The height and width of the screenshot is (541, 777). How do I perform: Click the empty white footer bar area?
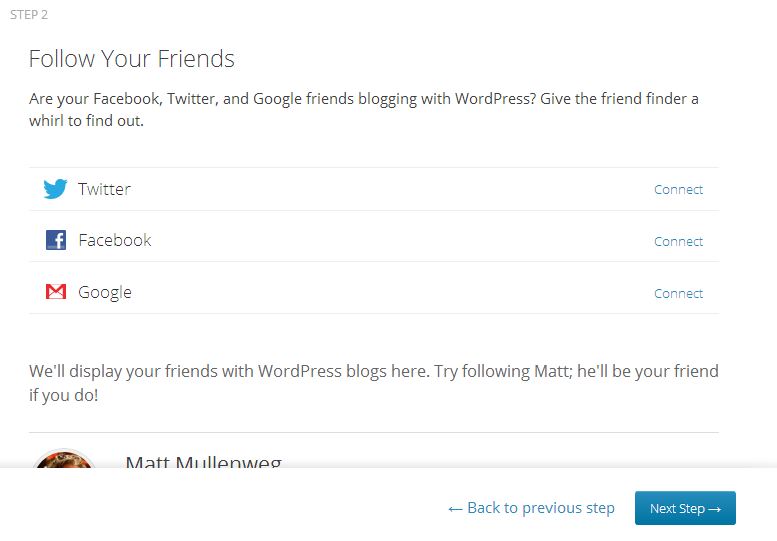[x=223, y=506]
